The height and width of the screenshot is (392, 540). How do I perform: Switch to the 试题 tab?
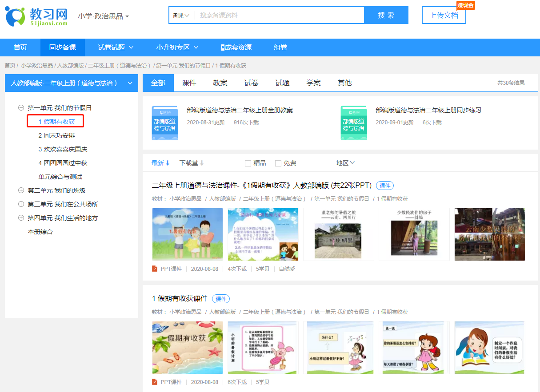click(x=283, y=83)
